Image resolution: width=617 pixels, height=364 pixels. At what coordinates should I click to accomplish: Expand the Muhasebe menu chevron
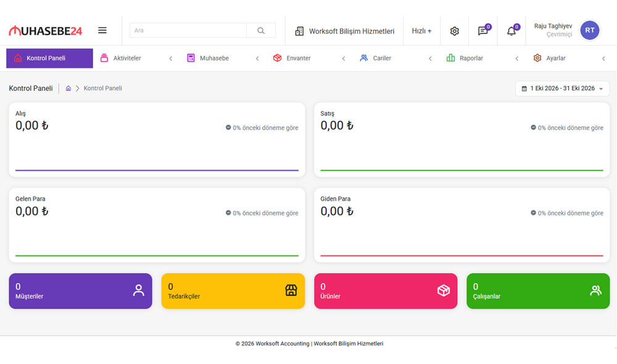click(x=257, y=59)
